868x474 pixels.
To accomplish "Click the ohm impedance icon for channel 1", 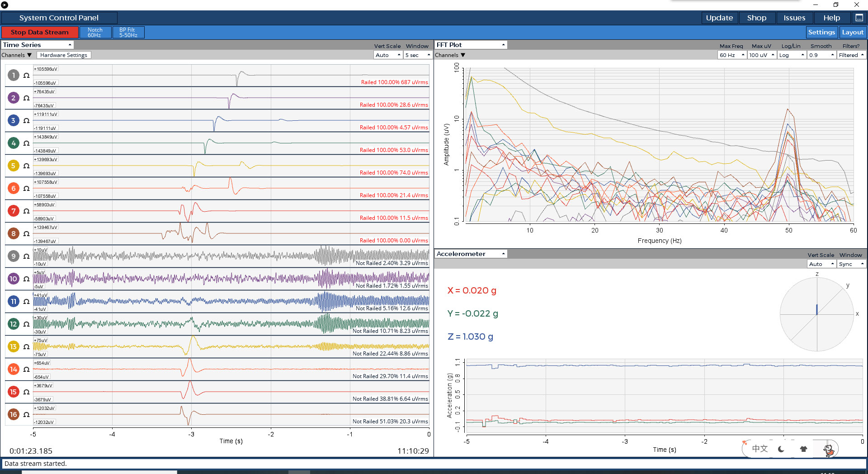I will click(x=26, y=76).
